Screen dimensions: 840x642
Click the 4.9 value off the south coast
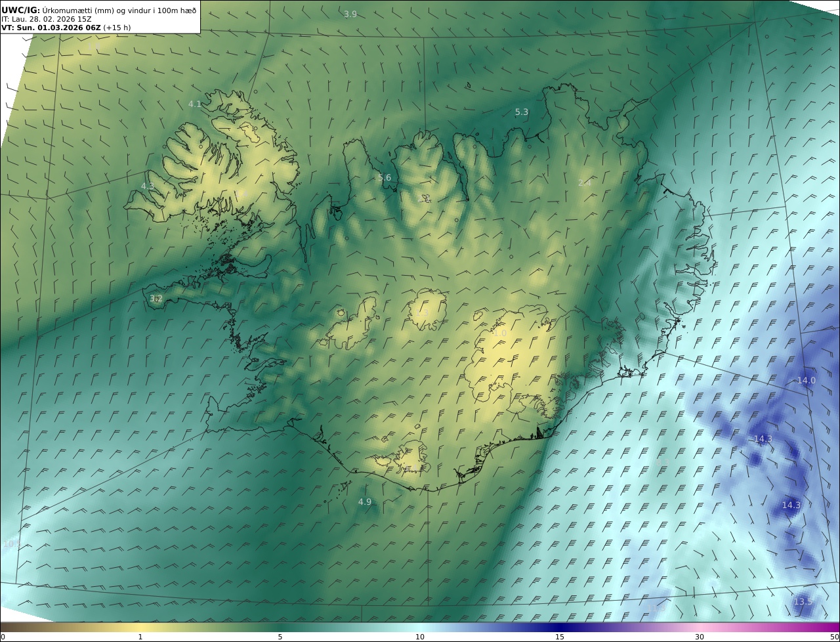pyautogui.click(x=365, y=502)
